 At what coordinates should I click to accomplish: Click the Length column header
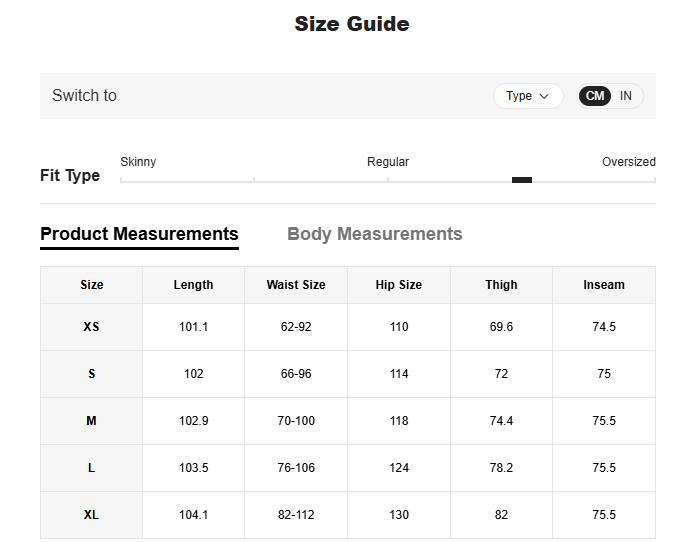(x=193, y=285)
